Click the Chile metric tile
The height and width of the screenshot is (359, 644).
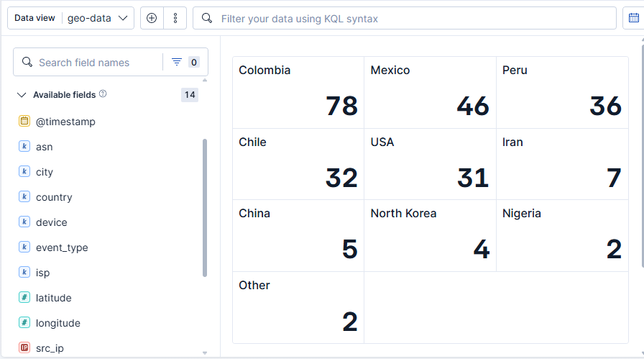[298, 164]
